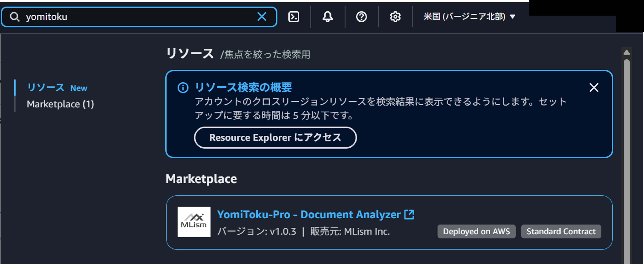Image resolution: width=644 pixels, height=264 pixels.
Task: Switch to Marketplace (1) results
Action: [x=61, y=104]
